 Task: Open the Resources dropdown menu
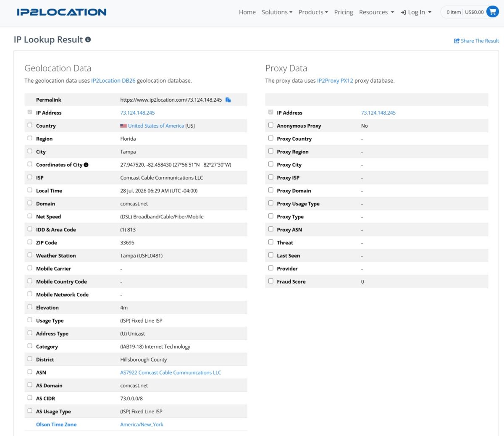click(x=376, y=12)
